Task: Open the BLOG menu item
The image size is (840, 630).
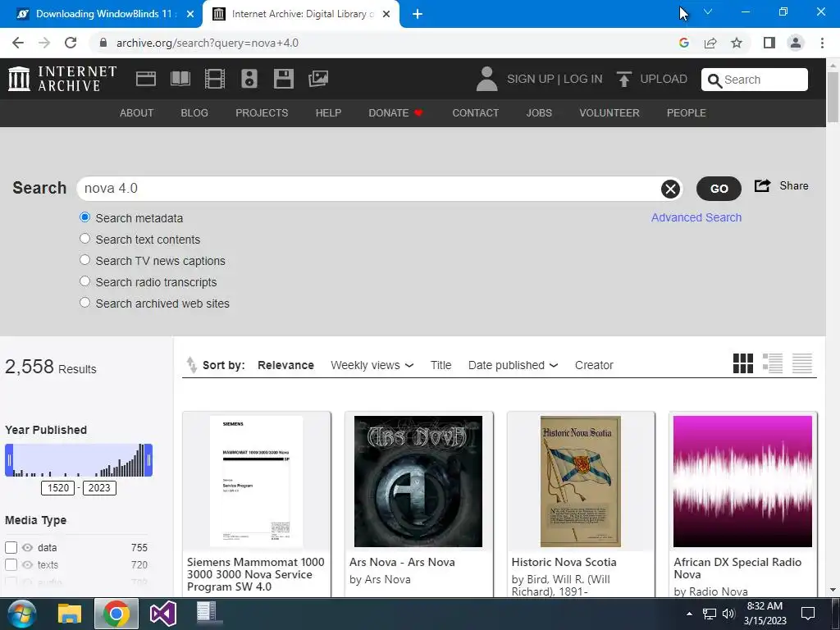Action: click(194, 113)
